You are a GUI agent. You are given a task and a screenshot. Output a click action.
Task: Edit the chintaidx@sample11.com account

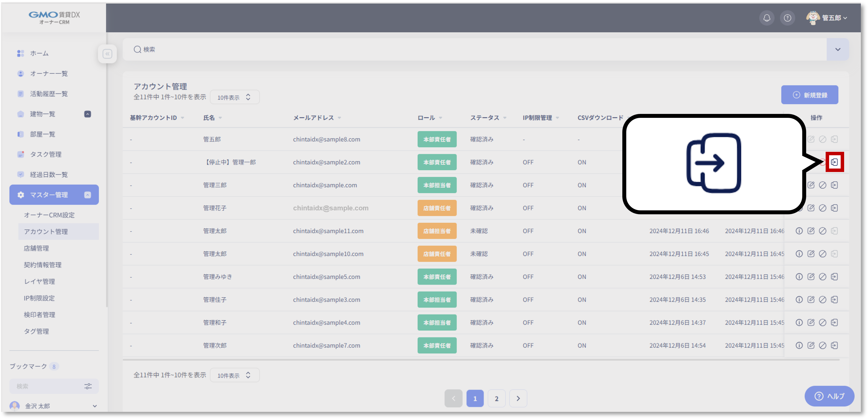click(811, 231)
